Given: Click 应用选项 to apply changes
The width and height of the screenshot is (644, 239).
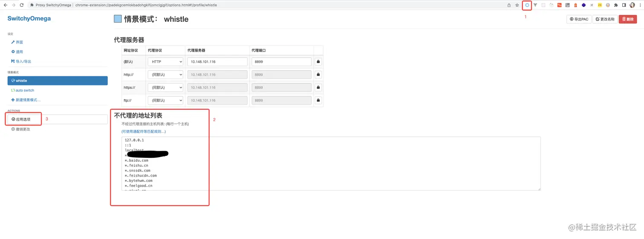Looking at the screenshot, I should [57, 119].
